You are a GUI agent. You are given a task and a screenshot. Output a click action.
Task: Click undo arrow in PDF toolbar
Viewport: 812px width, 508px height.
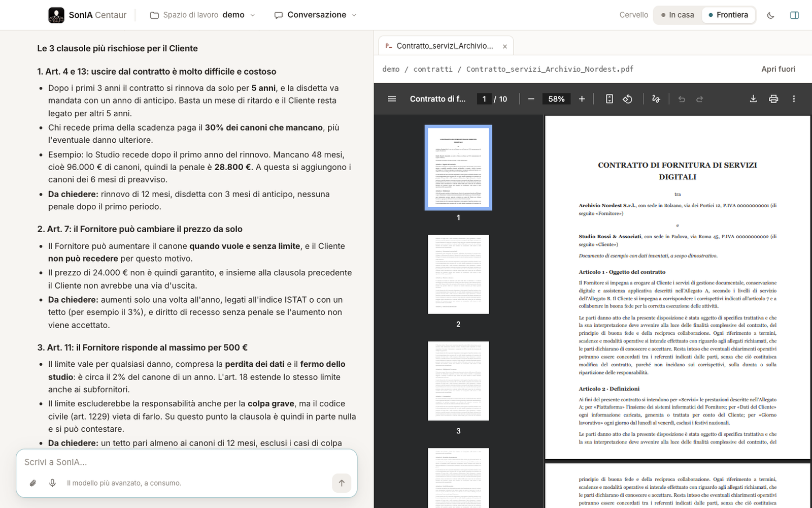point(682,99)
